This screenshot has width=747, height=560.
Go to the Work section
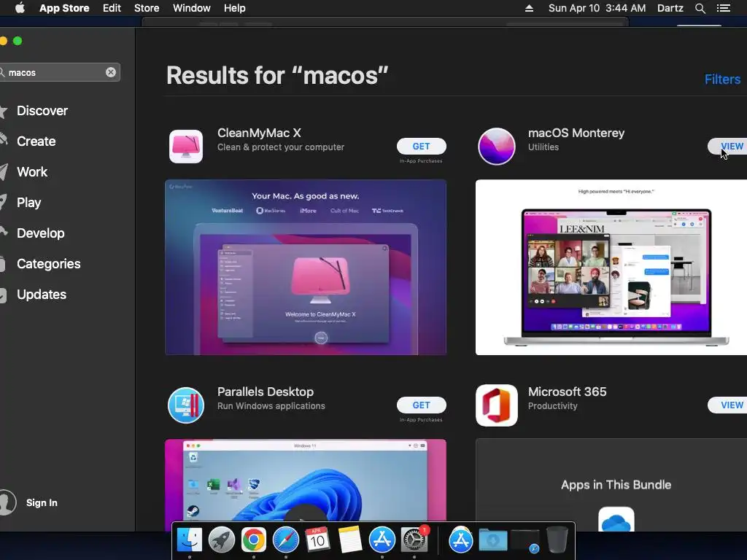(32, 172)
